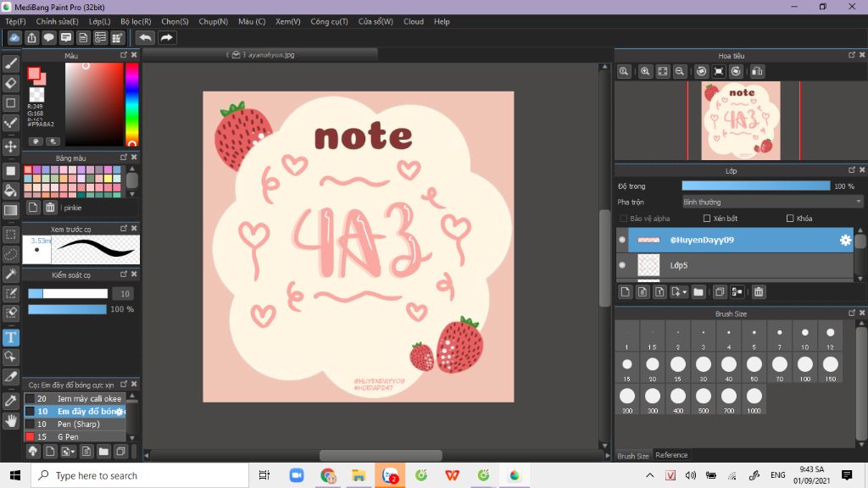The width and height of the screenshot is (868, 488).
Task: Pick a color in the saturation square
Action: coord(94,104)
